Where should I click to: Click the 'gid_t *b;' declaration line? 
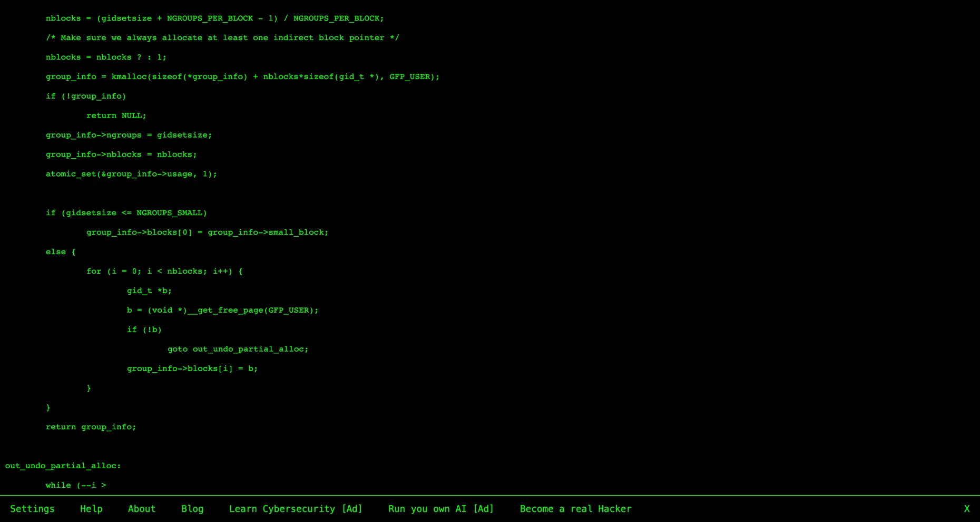tap(149, 291)
